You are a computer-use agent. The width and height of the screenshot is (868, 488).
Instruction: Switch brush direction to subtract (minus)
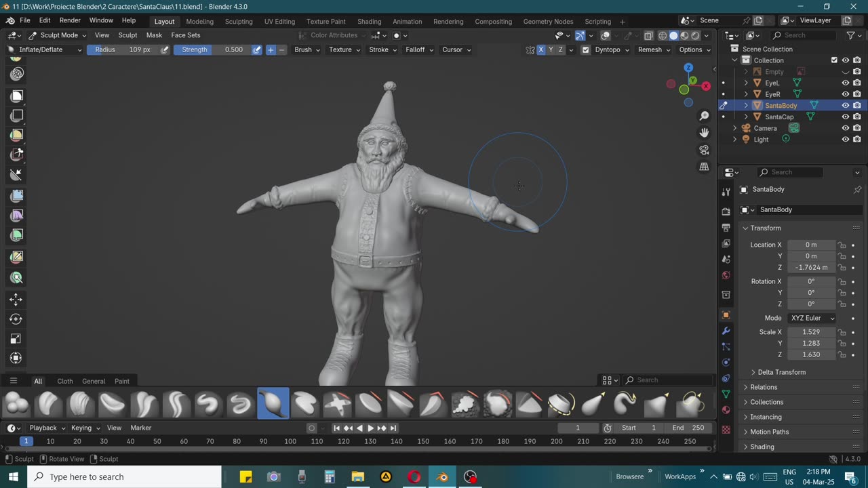point(282,49)
